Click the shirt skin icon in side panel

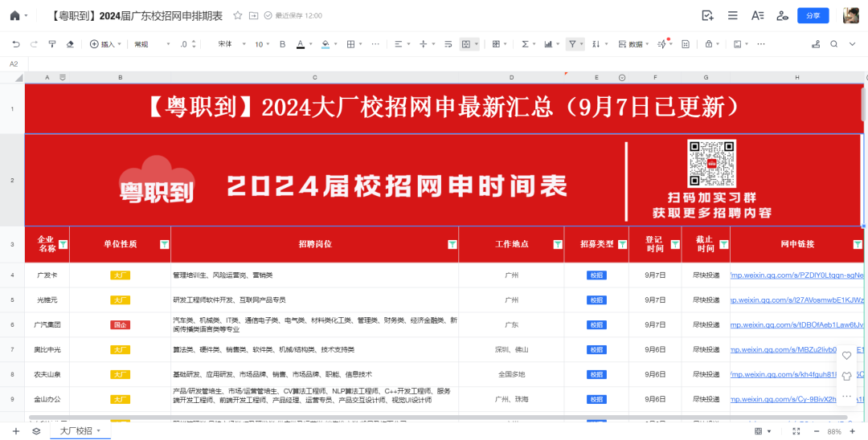click(846, 376)
